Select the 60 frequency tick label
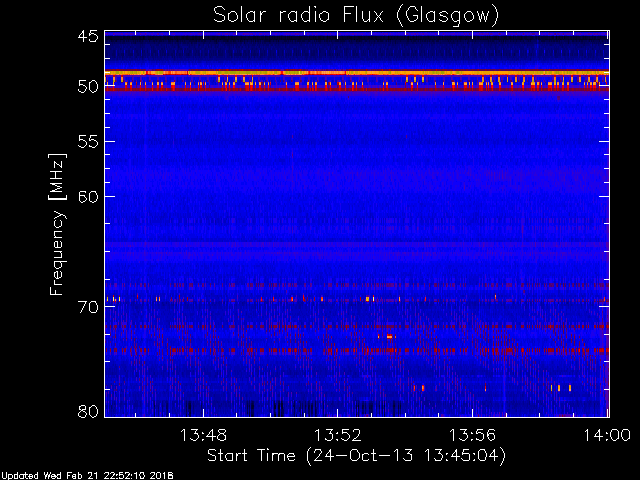This screenshot has height=480, width=640. tap(88, 197)
